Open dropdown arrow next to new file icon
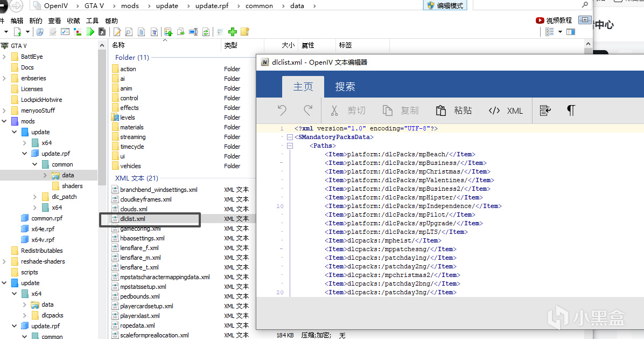 [x=27, y=32]
